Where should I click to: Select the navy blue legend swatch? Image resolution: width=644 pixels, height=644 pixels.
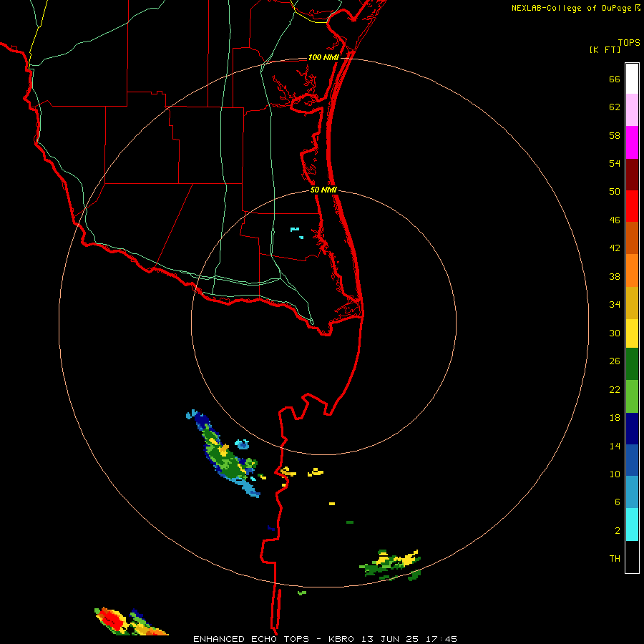point(632,429)
